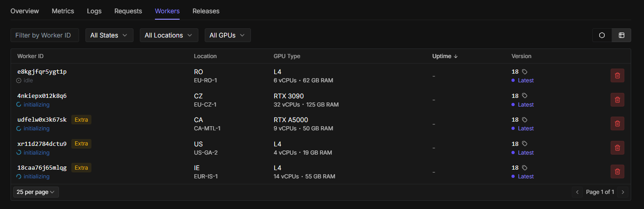This screenshot has height=209, width=644.
Task: Go to next page of workers
Action: pyautogui.click(x=623, y=192)
